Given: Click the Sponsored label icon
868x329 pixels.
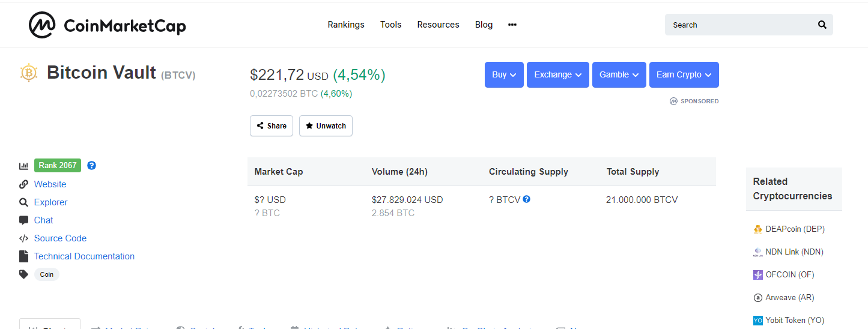Looking at the screenshot, I should [x=673, y=101].
